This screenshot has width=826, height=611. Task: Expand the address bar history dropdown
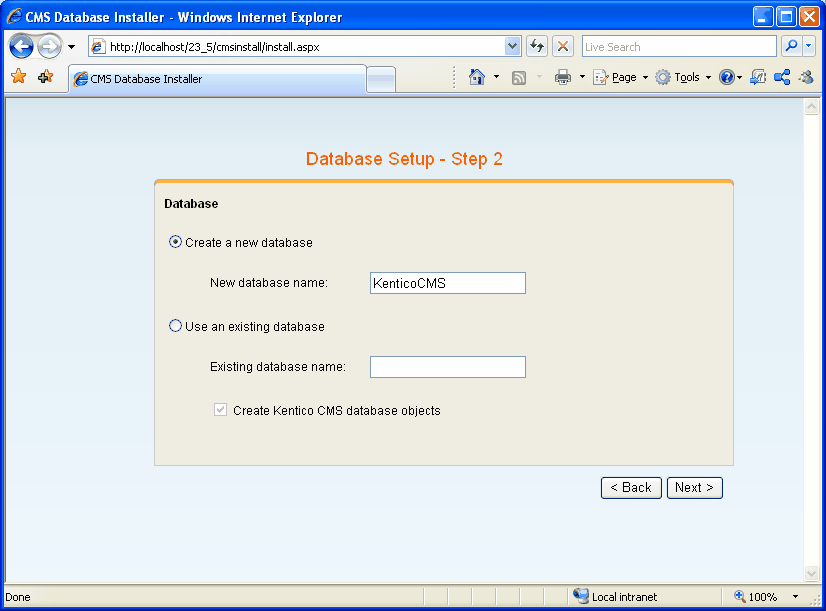click(x=512, y=46)
